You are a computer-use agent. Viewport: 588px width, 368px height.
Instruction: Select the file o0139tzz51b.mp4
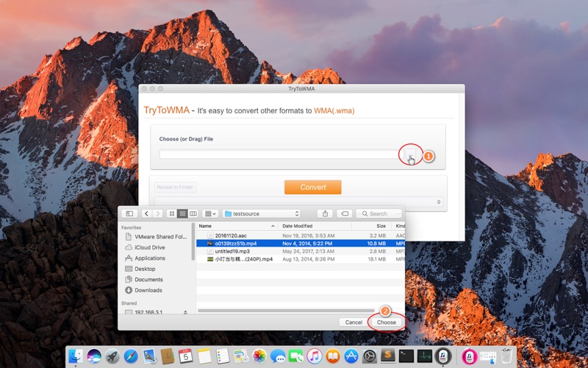point(301,244)
